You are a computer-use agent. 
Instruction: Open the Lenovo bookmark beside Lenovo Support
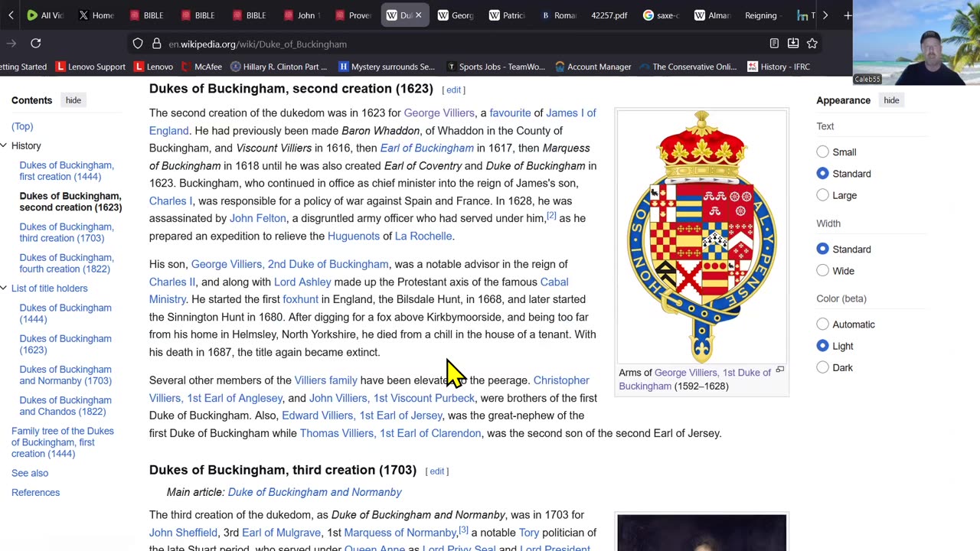point(153,67)
